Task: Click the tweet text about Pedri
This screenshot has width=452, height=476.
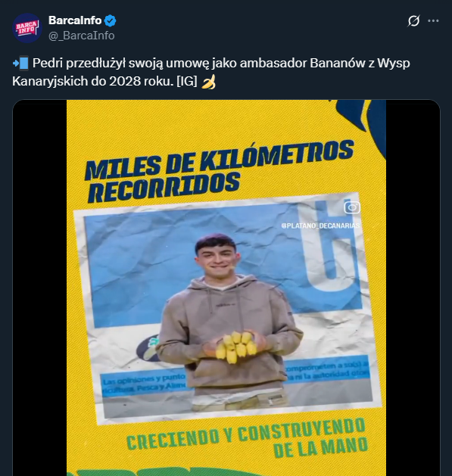Action: point(211,72)
